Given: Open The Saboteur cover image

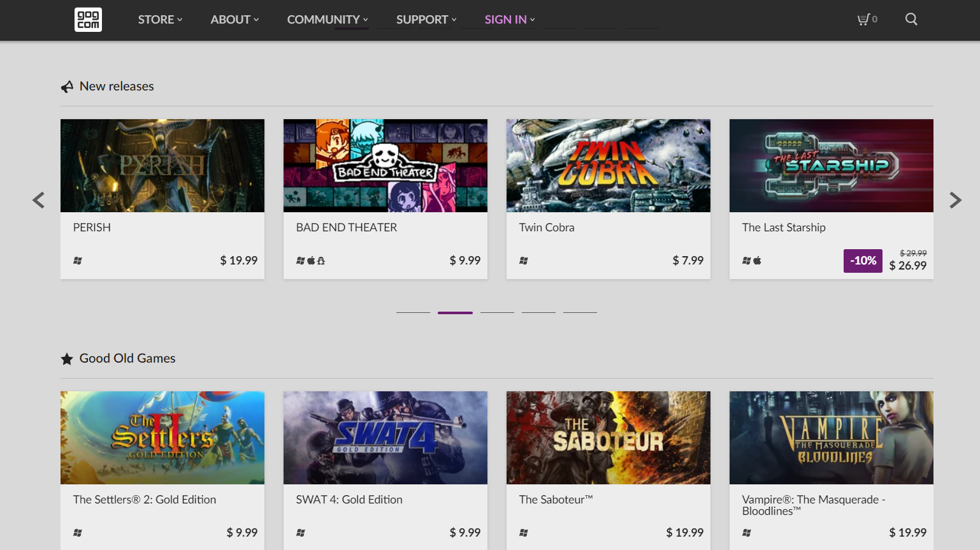Looking at the screenshot, I should tap(609, 438).
